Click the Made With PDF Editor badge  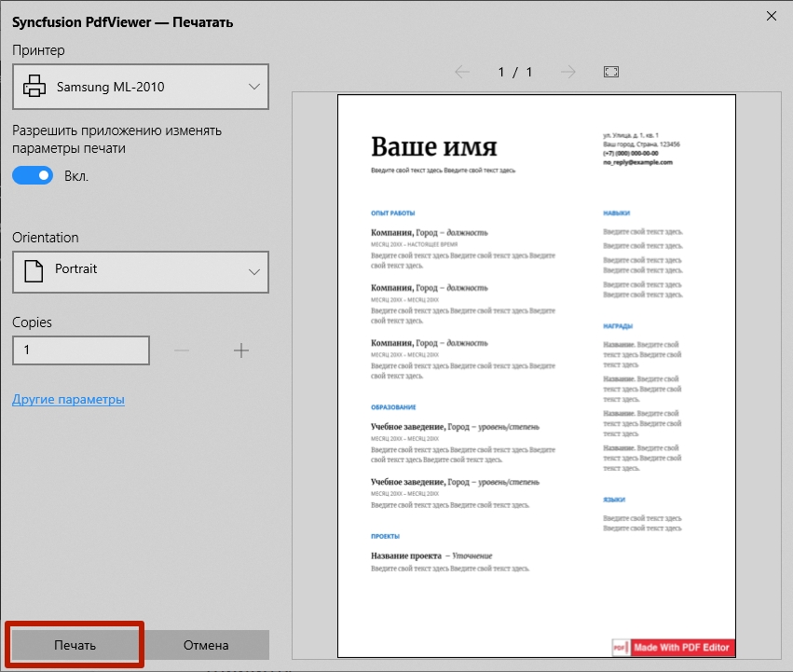pos(673,647)
